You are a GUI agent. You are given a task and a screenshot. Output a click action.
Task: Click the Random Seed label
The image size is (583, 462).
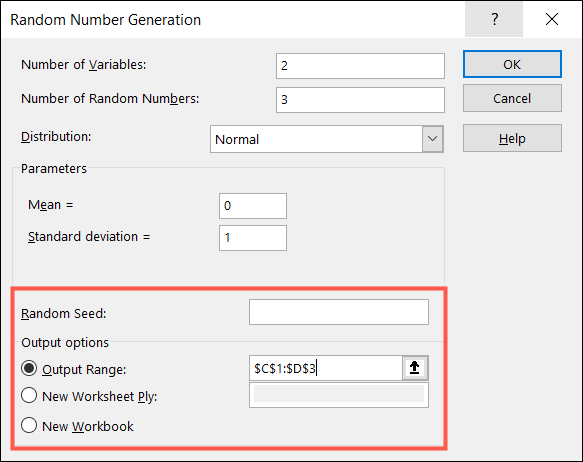(64, 314)
